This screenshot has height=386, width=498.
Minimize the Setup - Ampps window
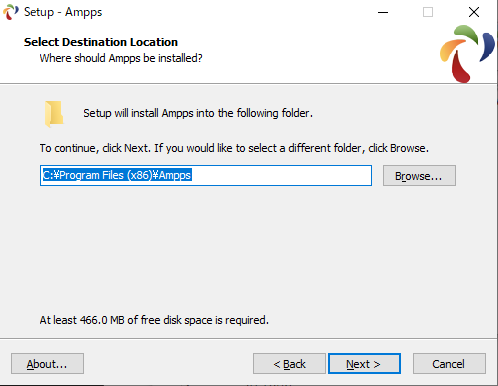(383, 12)
